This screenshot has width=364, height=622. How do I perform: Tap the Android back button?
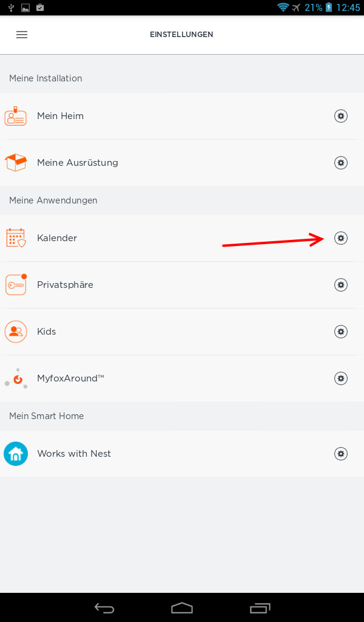pos(104,607)
